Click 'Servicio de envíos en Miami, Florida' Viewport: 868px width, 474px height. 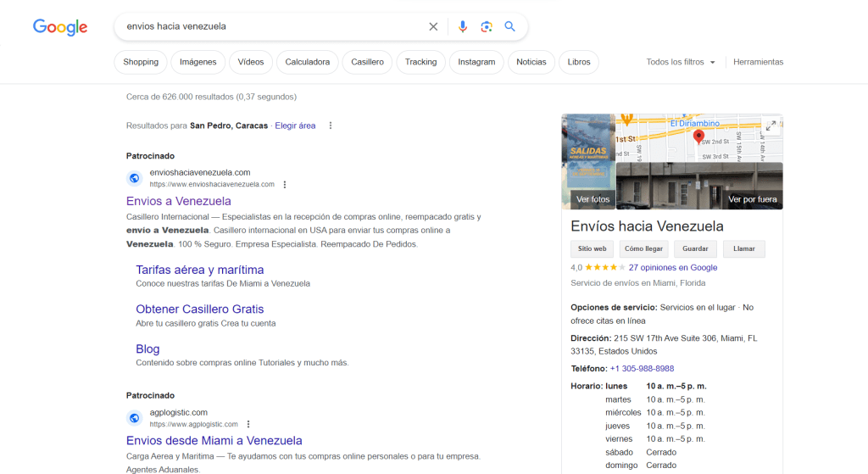638,283
